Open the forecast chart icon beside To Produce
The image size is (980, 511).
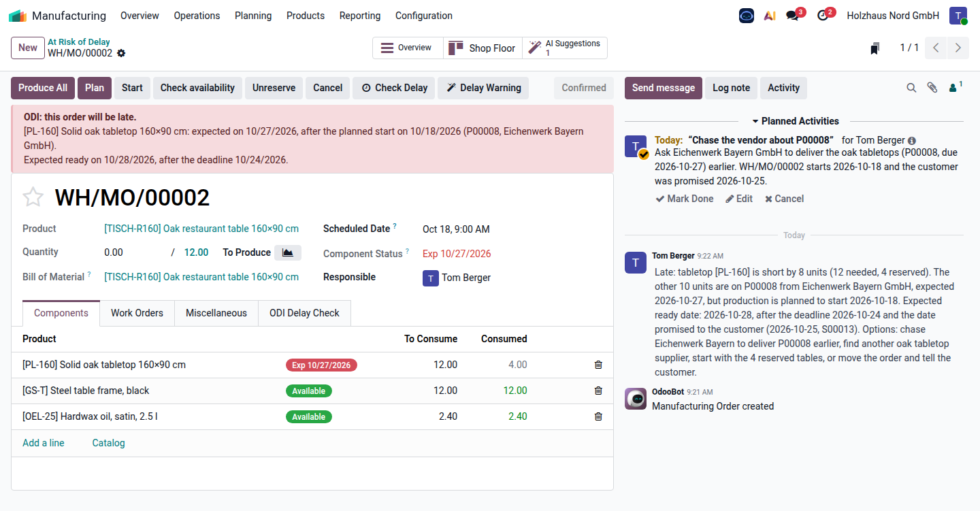(288, 252)
